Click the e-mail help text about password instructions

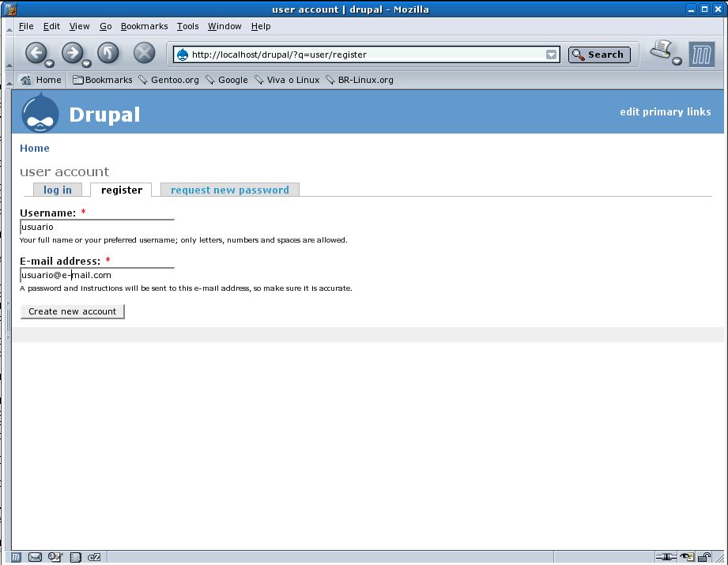[186, 288]
